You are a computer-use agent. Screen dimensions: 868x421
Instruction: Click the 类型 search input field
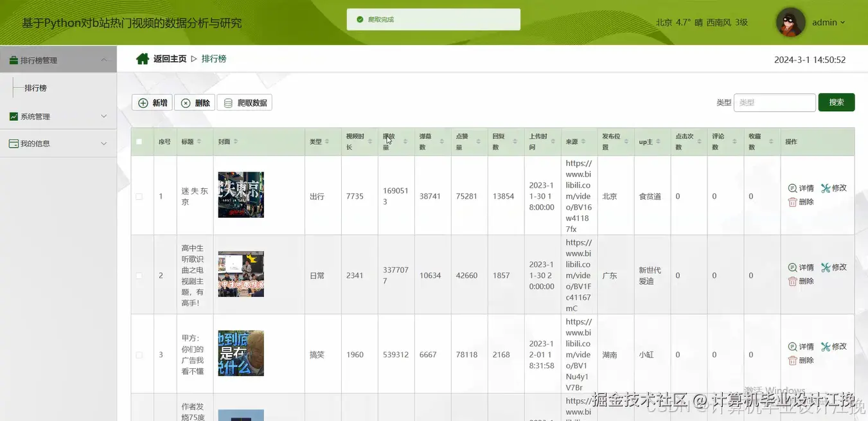click(x=775, y=102)
